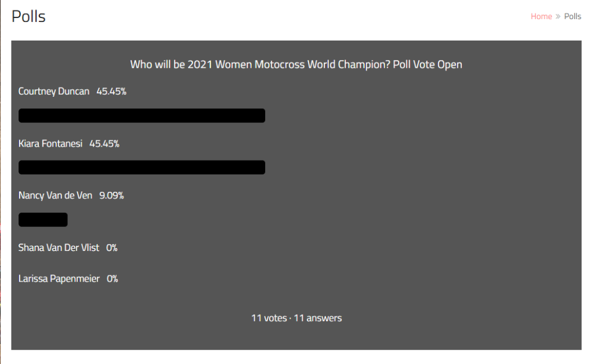594x364 pixels.
Task: Click Larissa Papenmeier's 0% value
Action: [112, 278]
